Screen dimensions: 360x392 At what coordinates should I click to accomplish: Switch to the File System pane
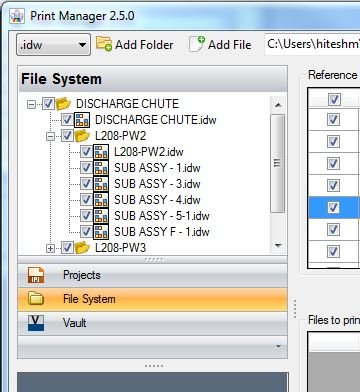tap(152, 299)
